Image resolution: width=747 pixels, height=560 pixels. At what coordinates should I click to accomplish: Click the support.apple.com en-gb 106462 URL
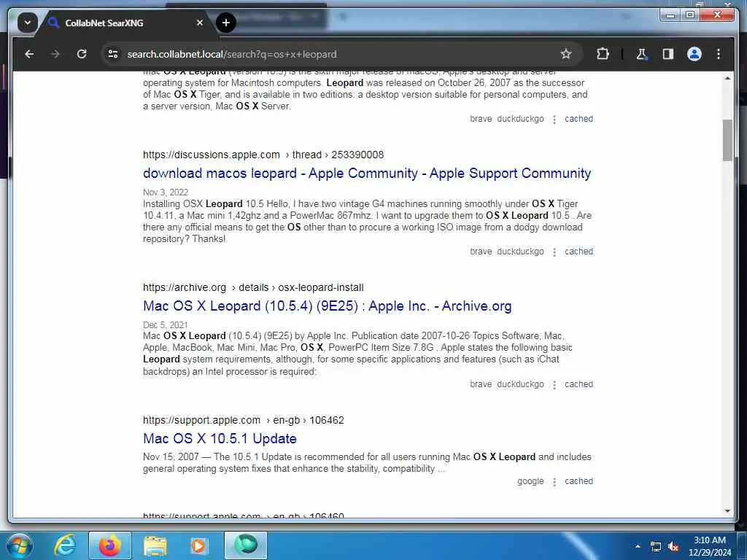pos(243,421)
